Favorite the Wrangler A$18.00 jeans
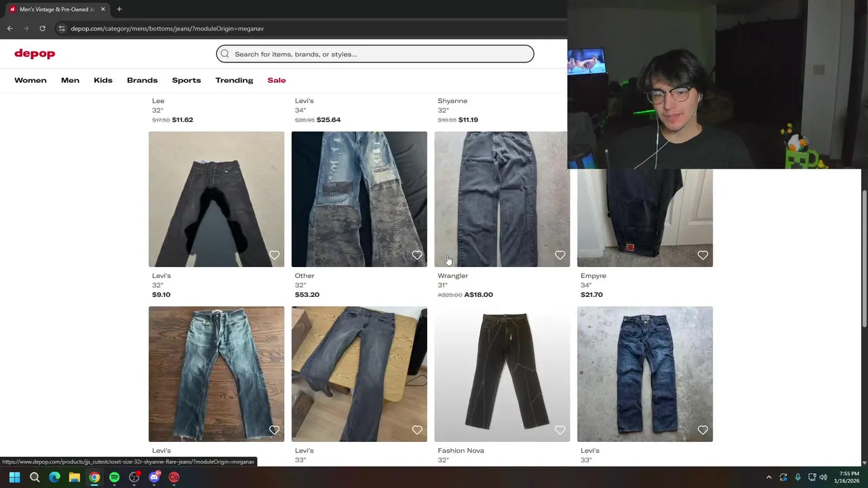 560,256
